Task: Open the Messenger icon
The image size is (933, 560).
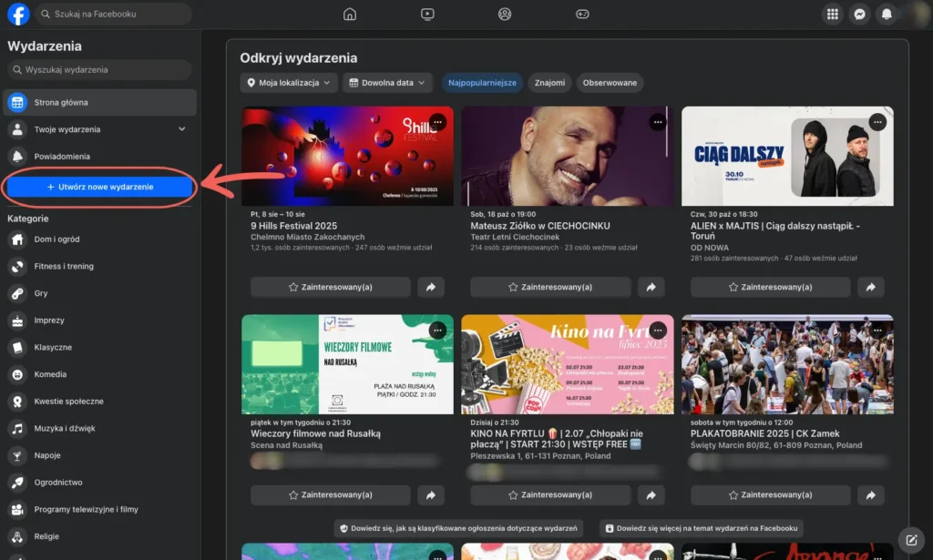Action: [858, 14]
